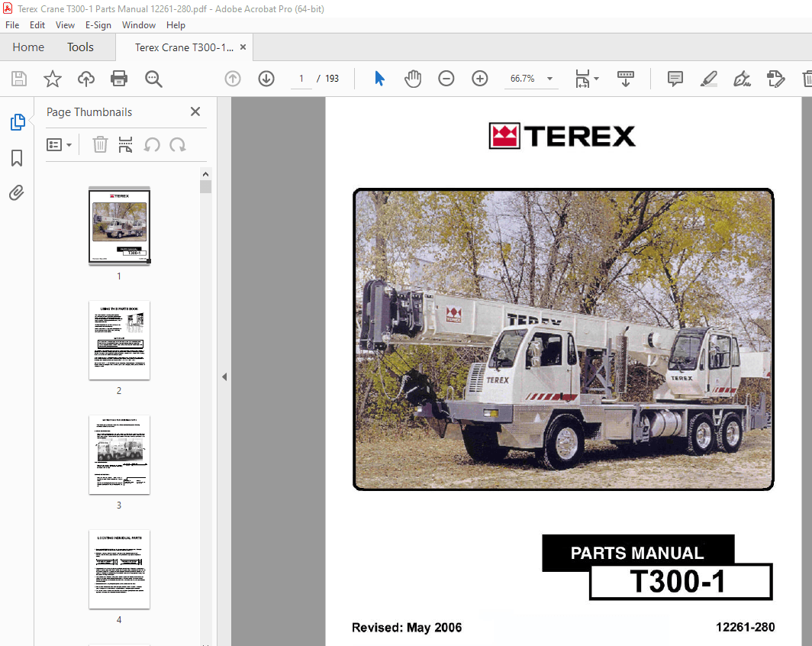Open the Add Comment tool
812x646 pixels.
pyautogui.click(x=675, y=79)
